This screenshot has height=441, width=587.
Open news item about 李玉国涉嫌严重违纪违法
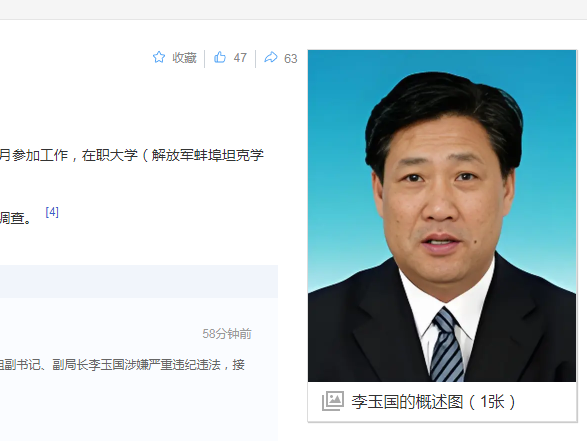122,365
